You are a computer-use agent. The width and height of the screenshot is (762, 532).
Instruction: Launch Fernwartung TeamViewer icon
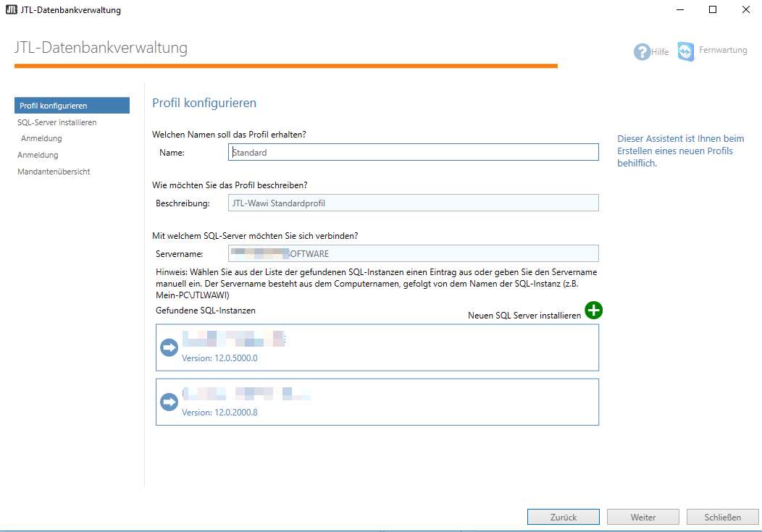click(686, 51)
